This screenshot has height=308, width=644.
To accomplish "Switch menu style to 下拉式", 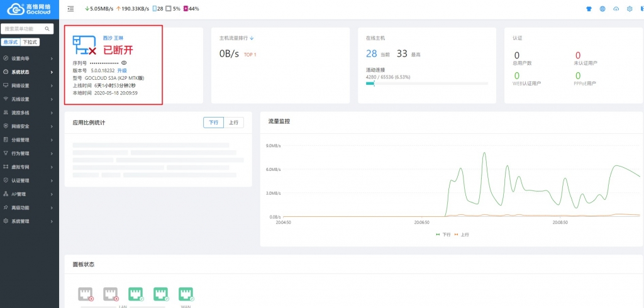I will pyautogui.click(x=30, y=42).
